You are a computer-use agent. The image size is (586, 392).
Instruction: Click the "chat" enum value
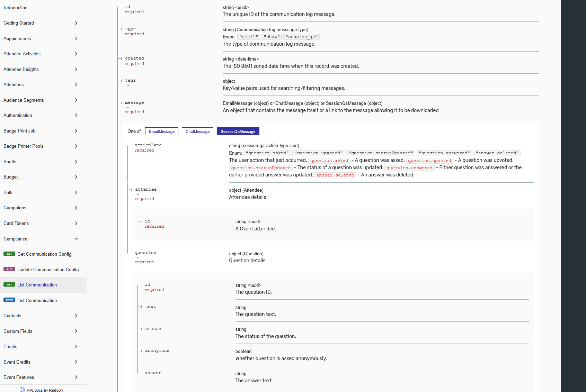[x=272, y=37]
